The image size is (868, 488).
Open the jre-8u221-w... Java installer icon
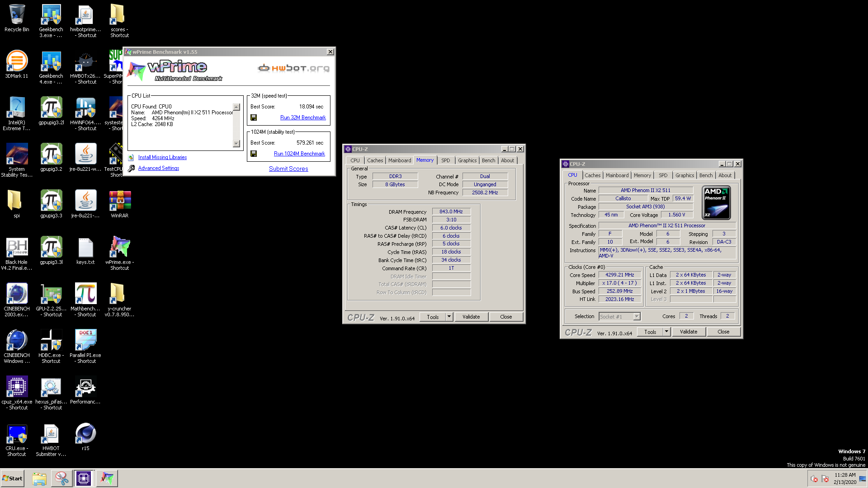[x=85, y=158]
